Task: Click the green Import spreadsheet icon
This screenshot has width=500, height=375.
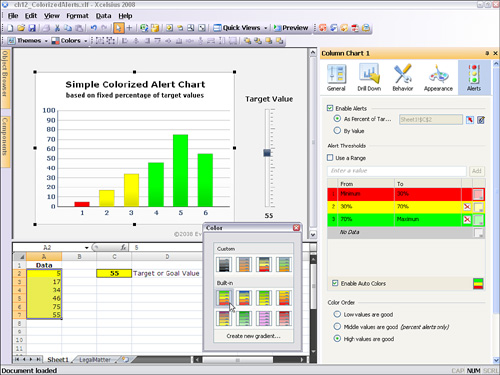Action: (144, 28)
